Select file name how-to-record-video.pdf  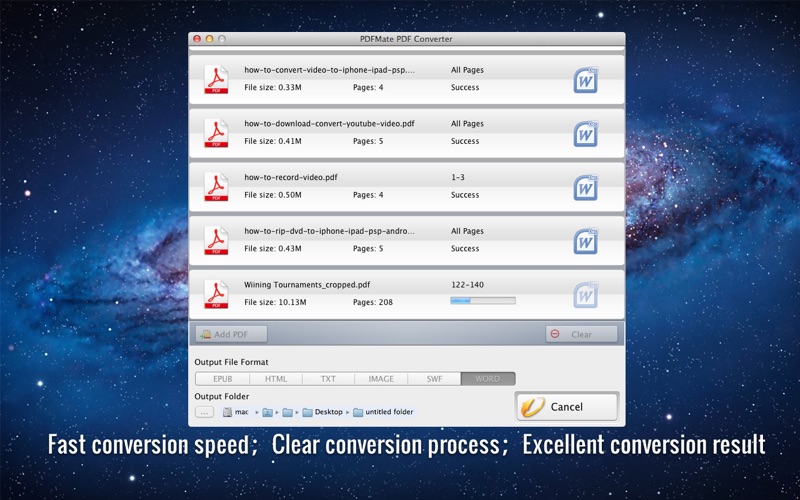(x=291, y=178)
